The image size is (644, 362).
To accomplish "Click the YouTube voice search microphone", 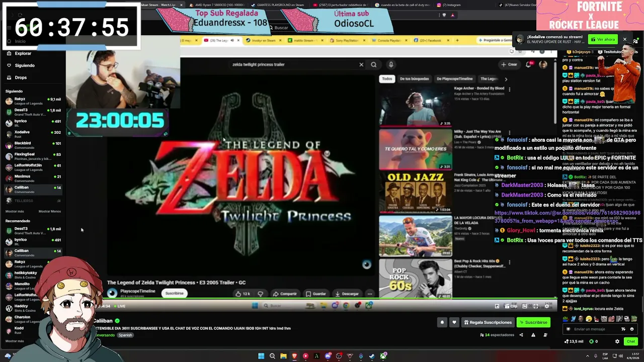I will click(x=390, y=64).
